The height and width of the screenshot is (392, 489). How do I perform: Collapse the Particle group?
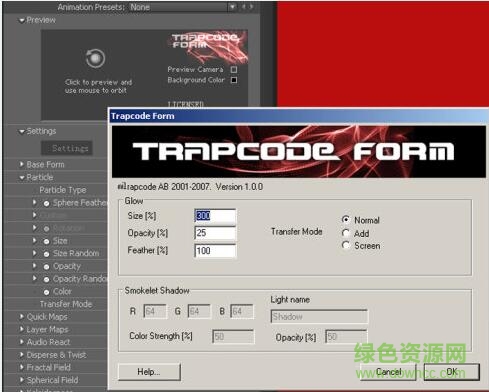coord(22,177)
